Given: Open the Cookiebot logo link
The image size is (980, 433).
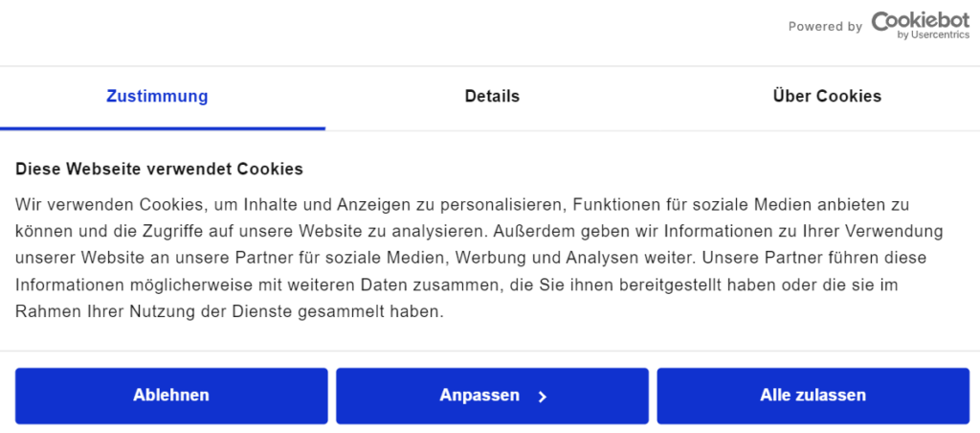Looking at the screenshot, I should coord(920,25).
